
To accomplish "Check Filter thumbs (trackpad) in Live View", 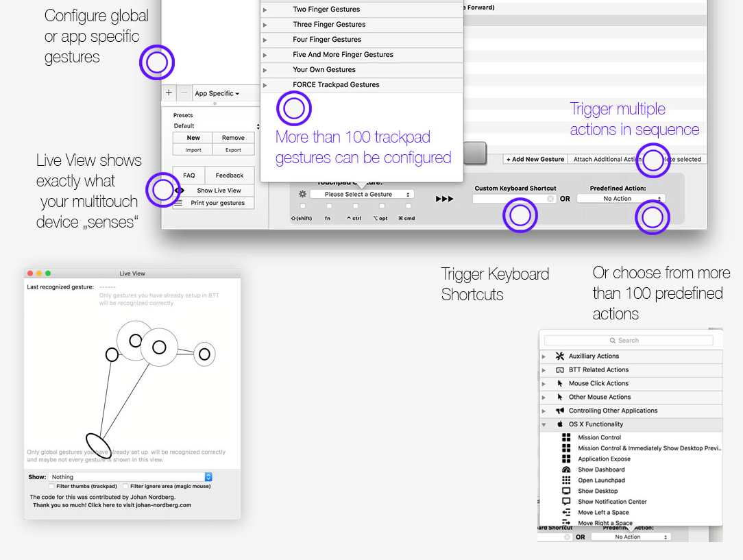I will click(x=51, y=486).
